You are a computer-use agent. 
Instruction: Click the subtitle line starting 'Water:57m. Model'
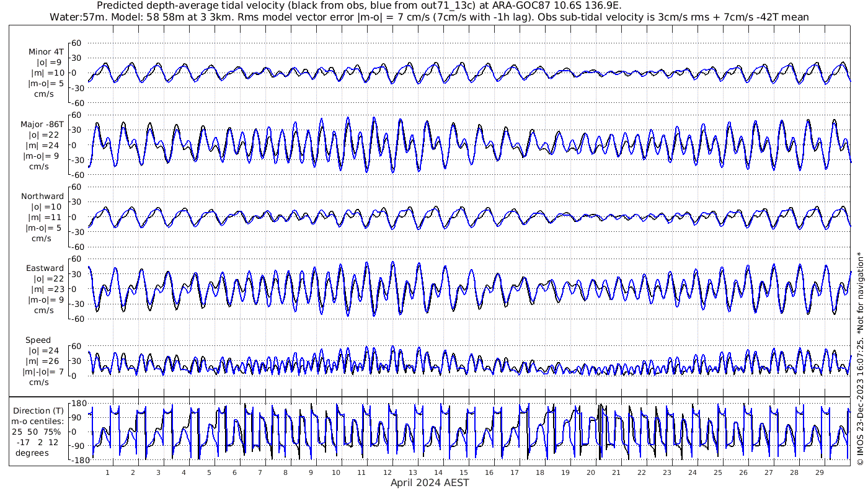pos(429,17)
